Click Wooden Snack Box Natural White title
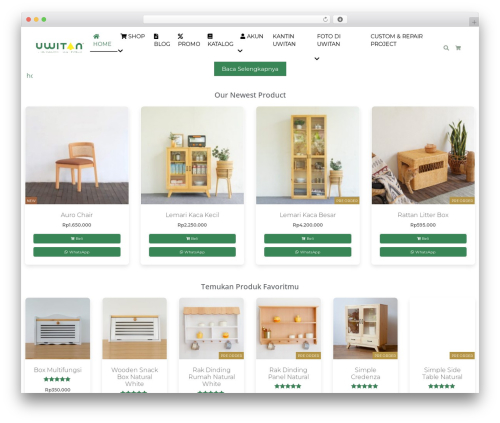The width and height of the screenshot is (500, 423). point(135,377)
